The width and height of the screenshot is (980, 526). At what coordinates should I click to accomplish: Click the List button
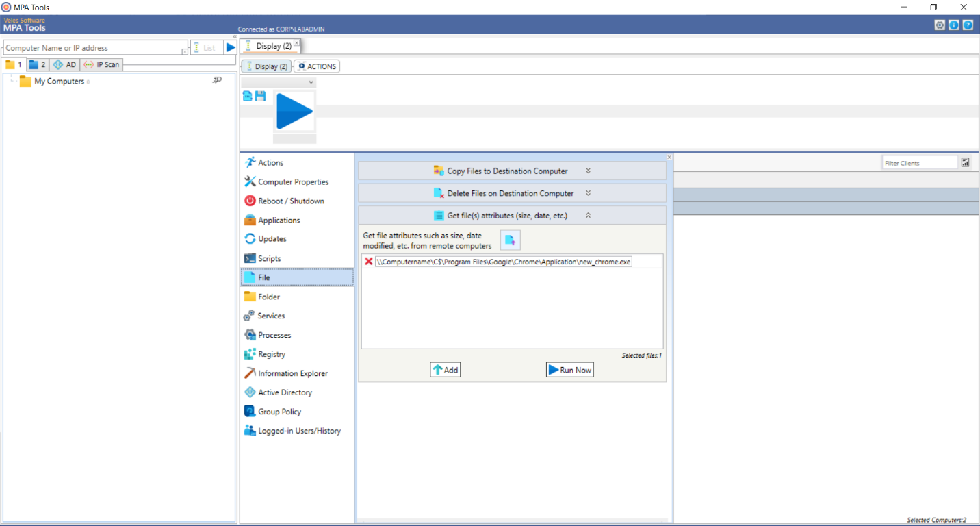(207, 47)
